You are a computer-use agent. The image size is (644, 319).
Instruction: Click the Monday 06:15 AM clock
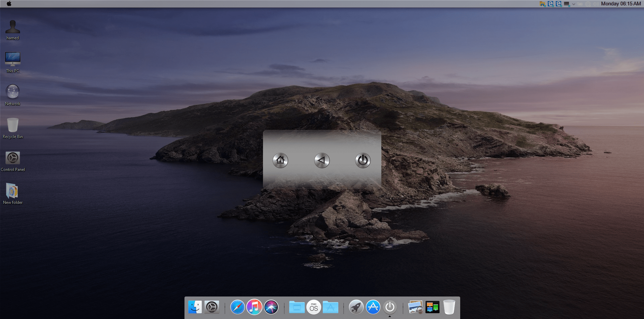[621, 4]
